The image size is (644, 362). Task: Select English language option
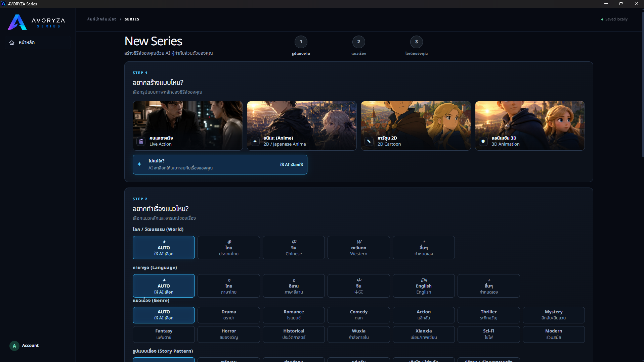tap(424, 286)
